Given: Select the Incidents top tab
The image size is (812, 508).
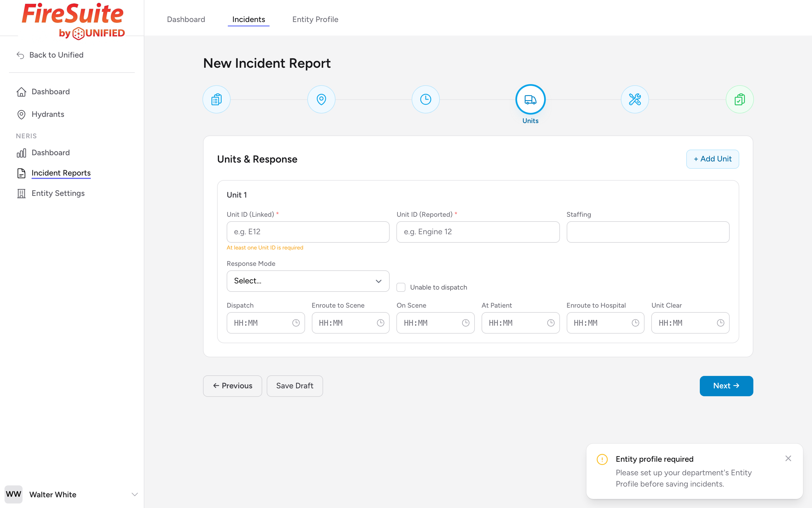Looking at the screenshot, I should pyautogui.click(x=248, y=19).
